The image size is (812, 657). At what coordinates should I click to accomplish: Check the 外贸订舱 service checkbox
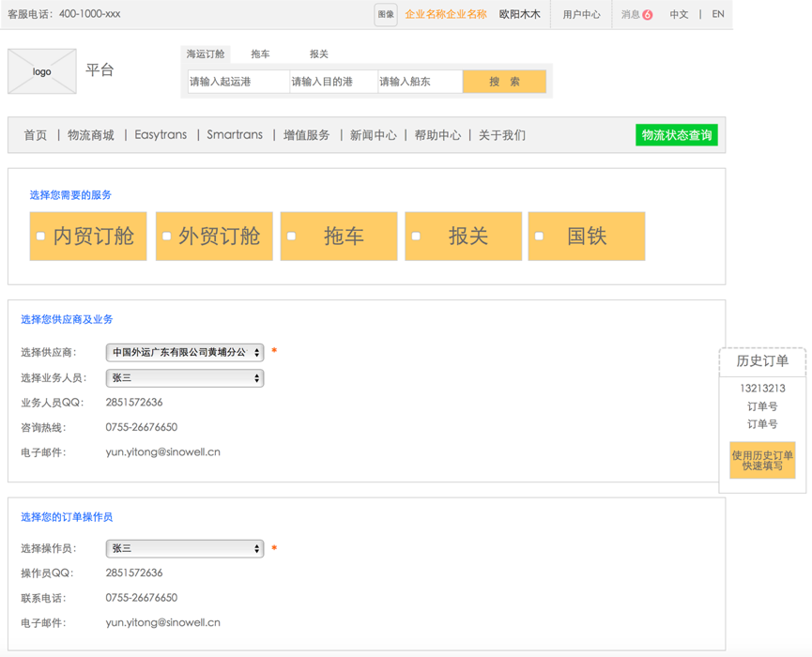pyautogui.click(x=166, y=237)
